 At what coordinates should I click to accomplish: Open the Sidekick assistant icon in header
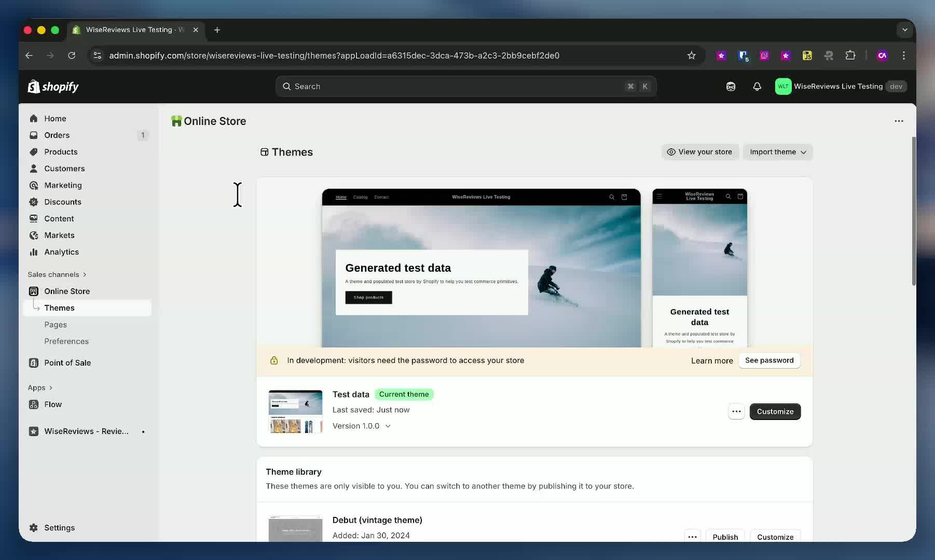731,87
